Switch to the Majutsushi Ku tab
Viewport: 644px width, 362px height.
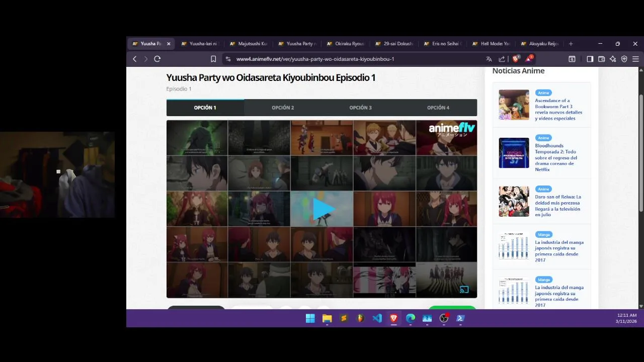[x=248, y=44]
